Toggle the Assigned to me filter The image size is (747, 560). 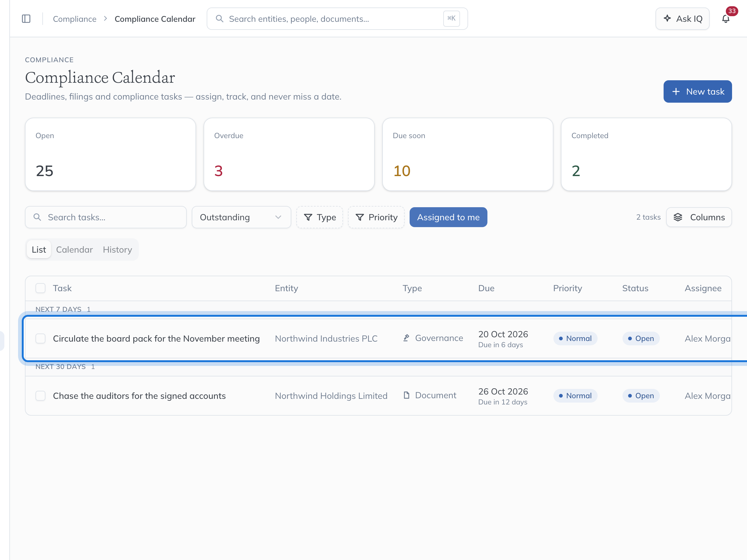[448, 217]
